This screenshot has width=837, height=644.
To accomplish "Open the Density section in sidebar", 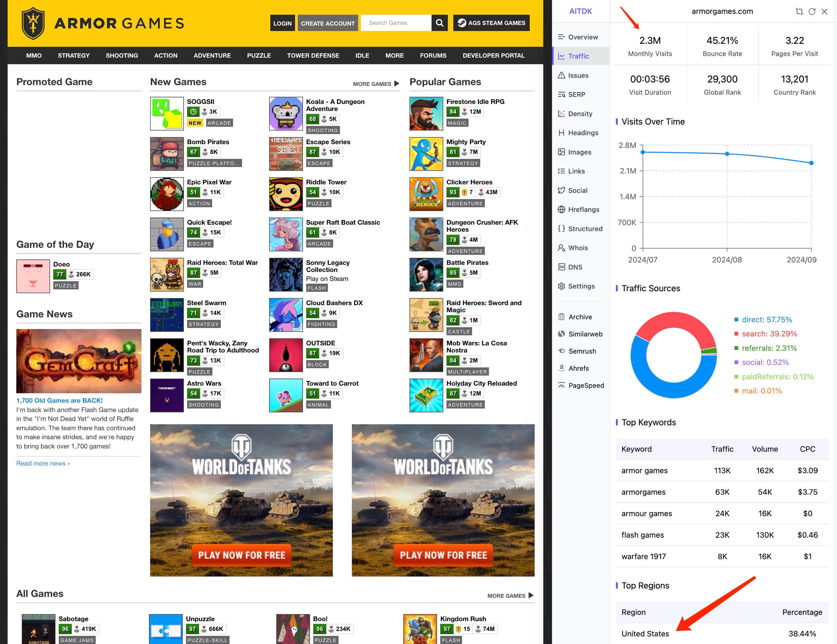I will [581, 114].
